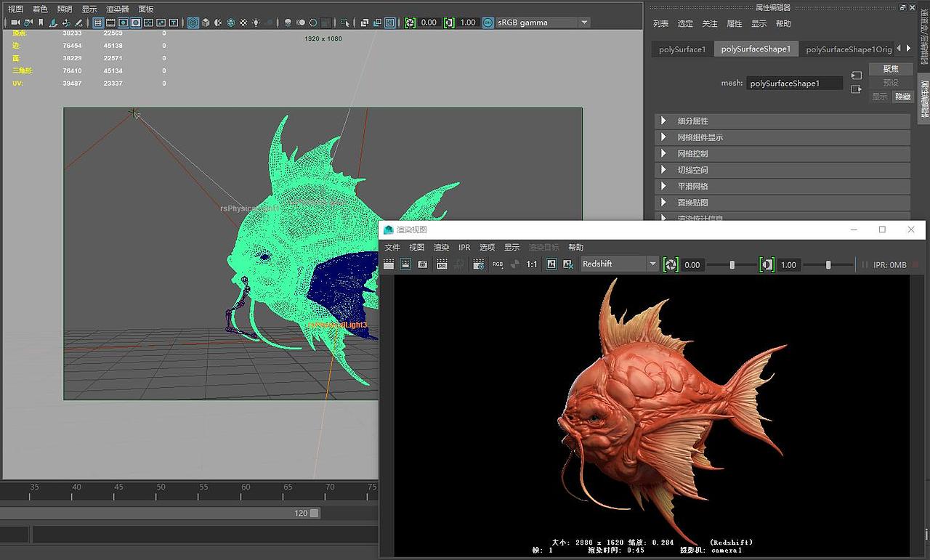Click the exposure slider handle in render view
Viewport: 930px width, 560px height.
pos(732,265)
